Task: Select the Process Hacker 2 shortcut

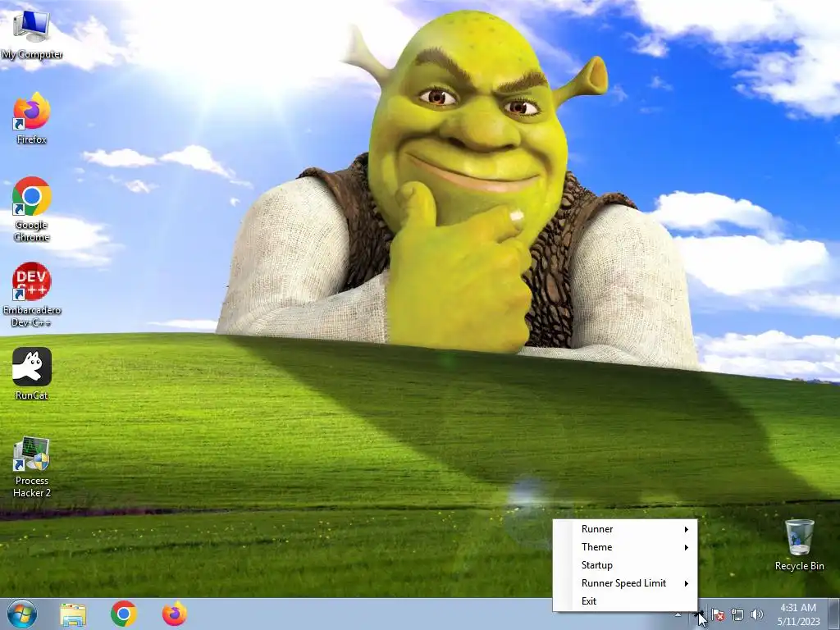Action: click(x=32, y=467)
